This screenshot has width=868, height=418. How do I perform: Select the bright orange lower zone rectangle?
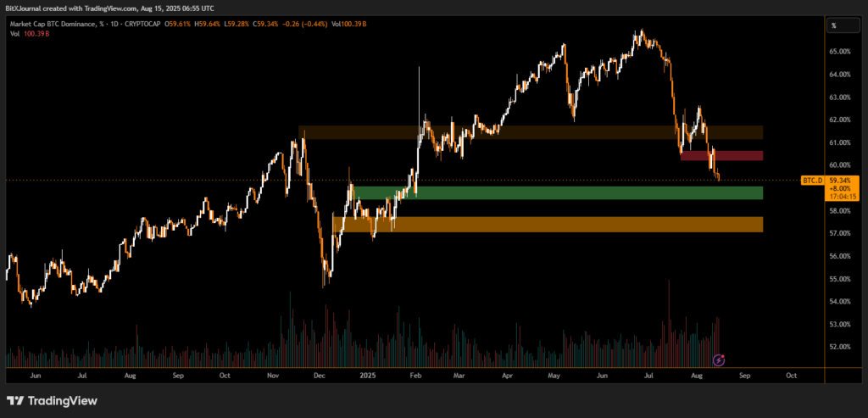(x=547, y=225)
